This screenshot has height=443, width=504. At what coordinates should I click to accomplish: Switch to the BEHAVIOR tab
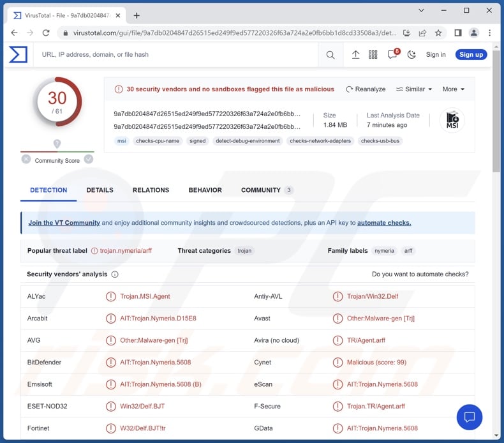pos(205,190)
